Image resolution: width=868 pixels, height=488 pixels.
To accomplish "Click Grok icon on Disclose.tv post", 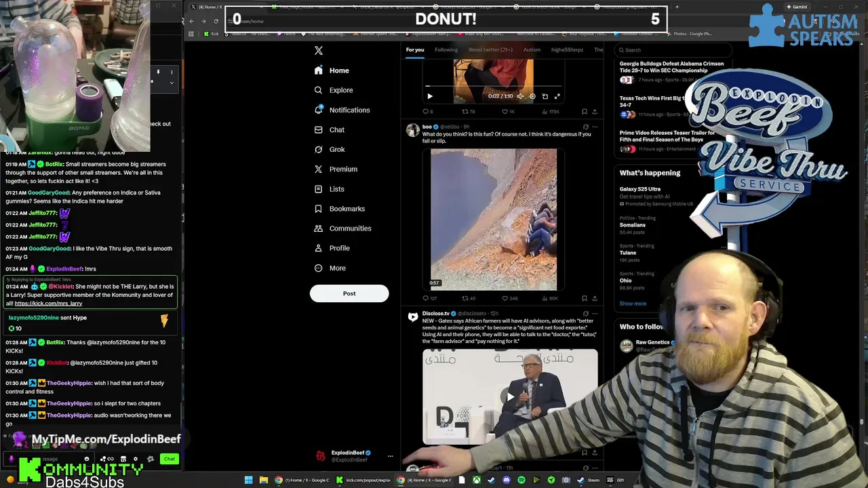I will coord(586,314).
